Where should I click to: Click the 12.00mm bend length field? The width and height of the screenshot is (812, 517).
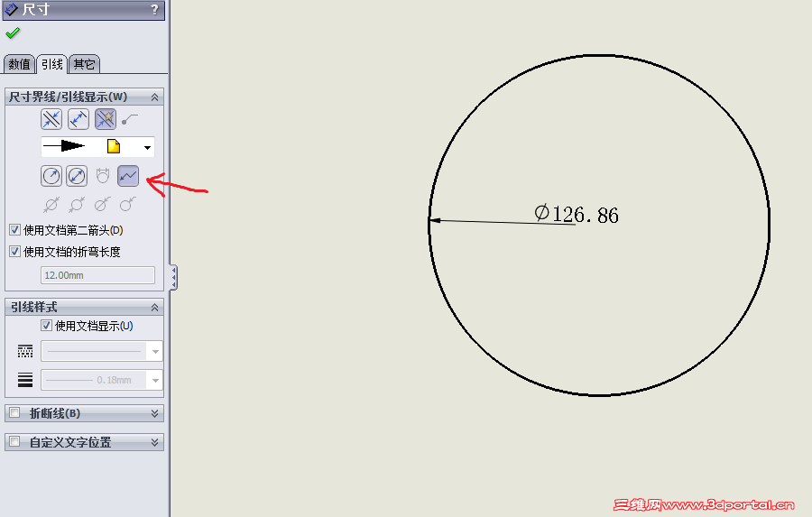point(97,275)
